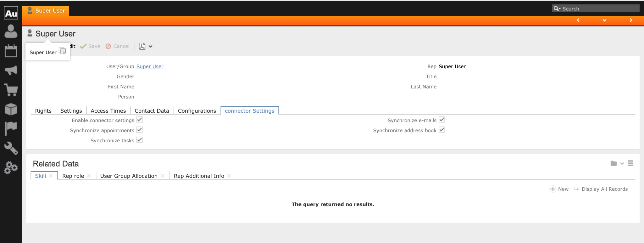Click the down chevron in orange bar
The image size is (644, 243).
tap(604, 20)
